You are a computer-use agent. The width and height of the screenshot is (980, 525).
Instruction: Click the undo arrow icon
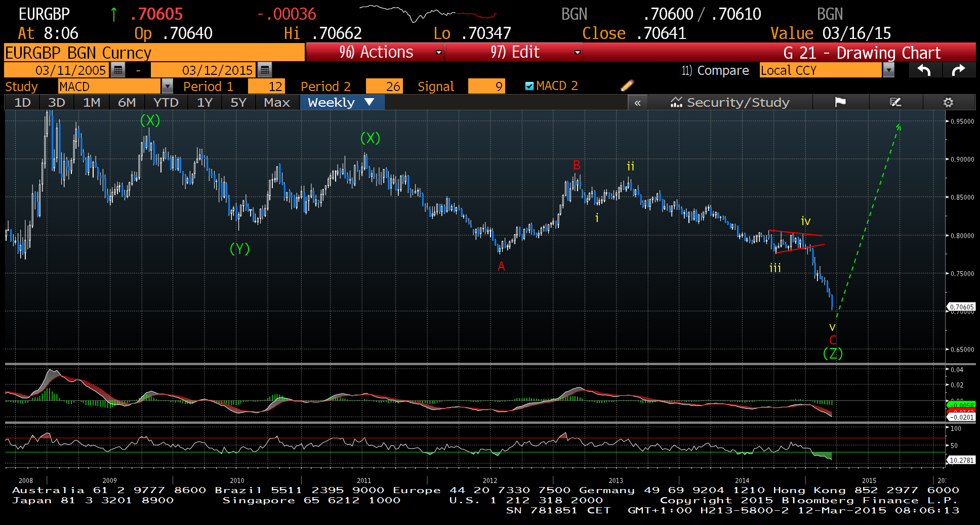[x=924, y=70]
